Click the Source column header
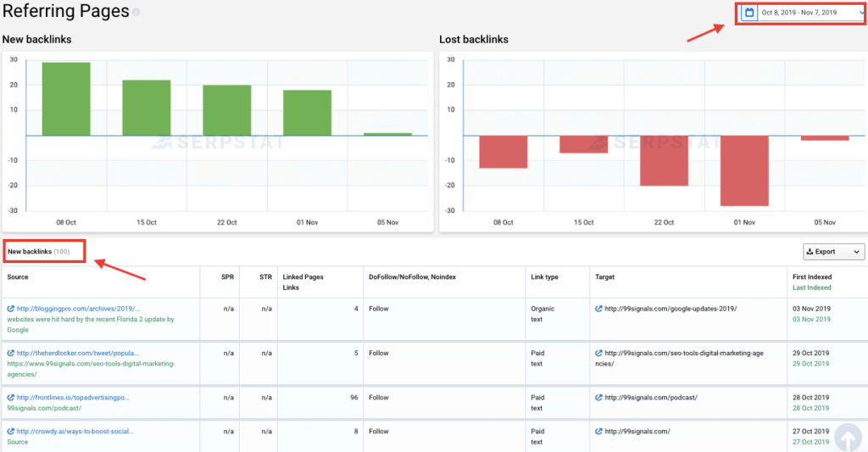868x452 pixels. click(18, 276)
